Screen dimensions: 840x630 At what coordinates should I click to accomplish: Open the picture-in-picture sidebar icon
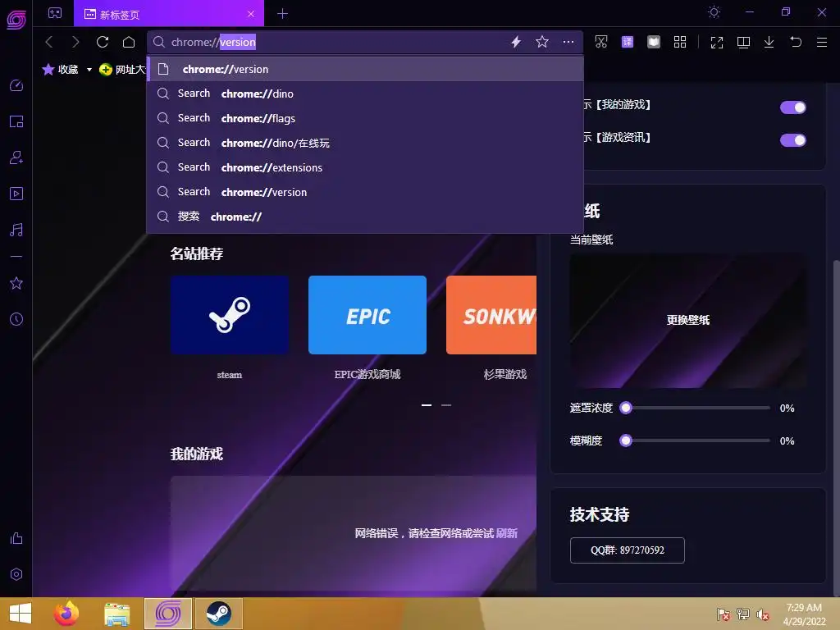(16, 121)
